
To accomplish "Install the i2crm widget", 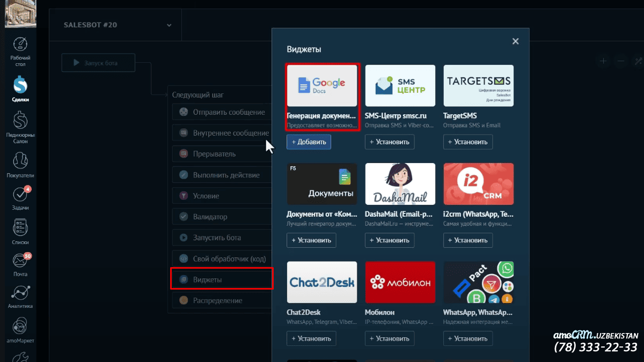I will pos(468,240).
